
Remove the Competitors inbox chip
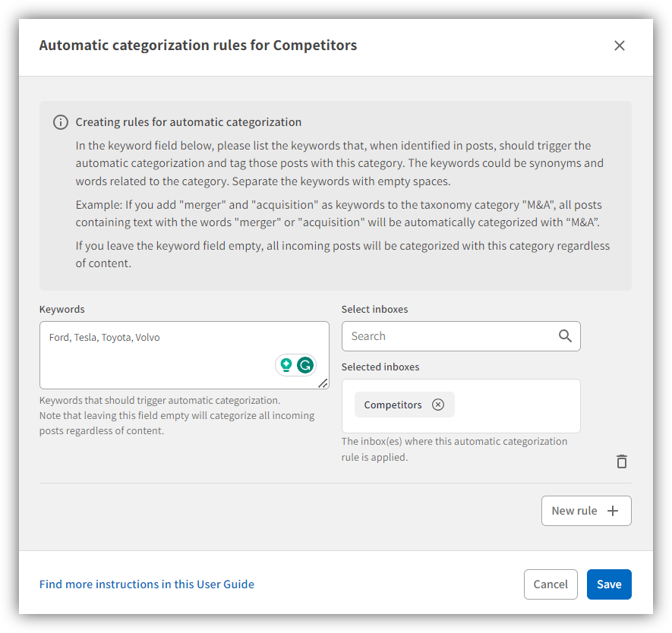[438, 405]
